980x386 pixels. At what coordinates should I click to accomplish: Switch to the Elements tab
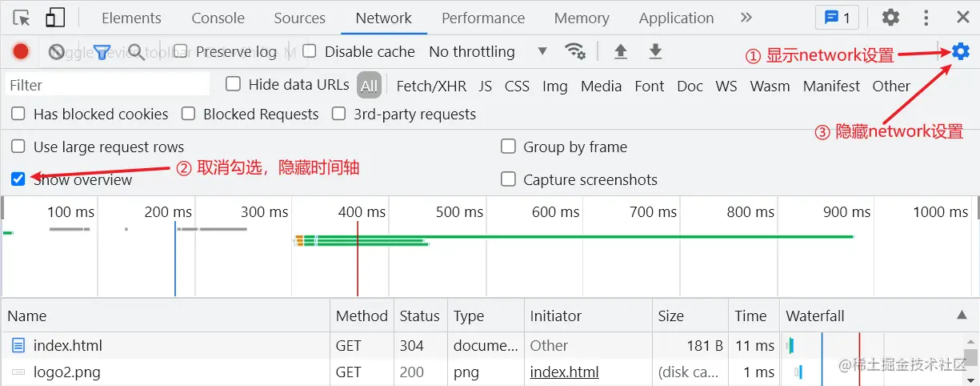tap(131, 18)
